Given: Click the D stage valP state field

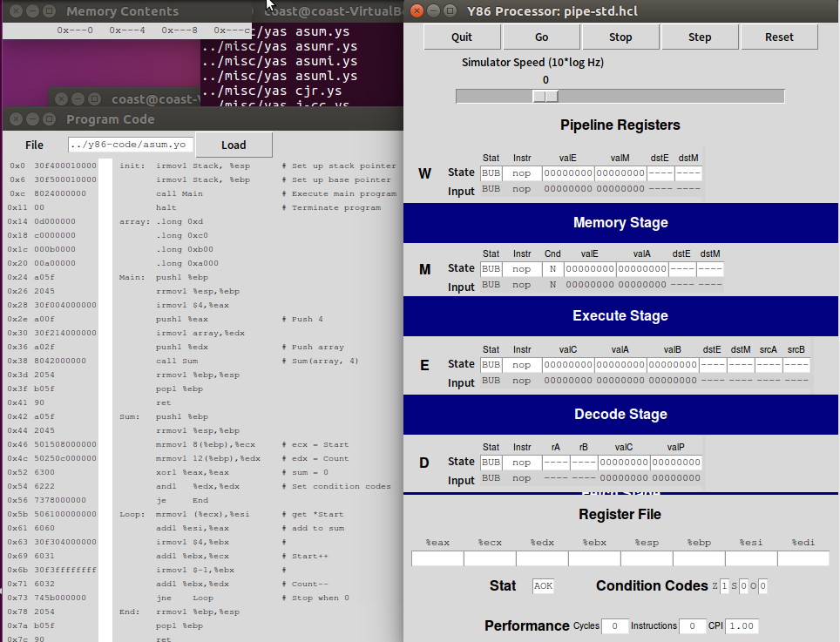Looking at the screenshot, I should click(x=675, y=462).
